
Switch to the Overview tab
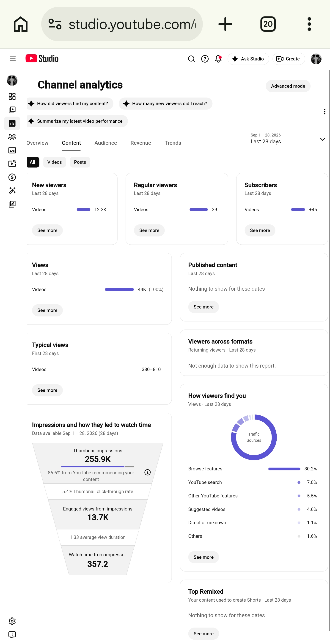(x=38, y=143)
